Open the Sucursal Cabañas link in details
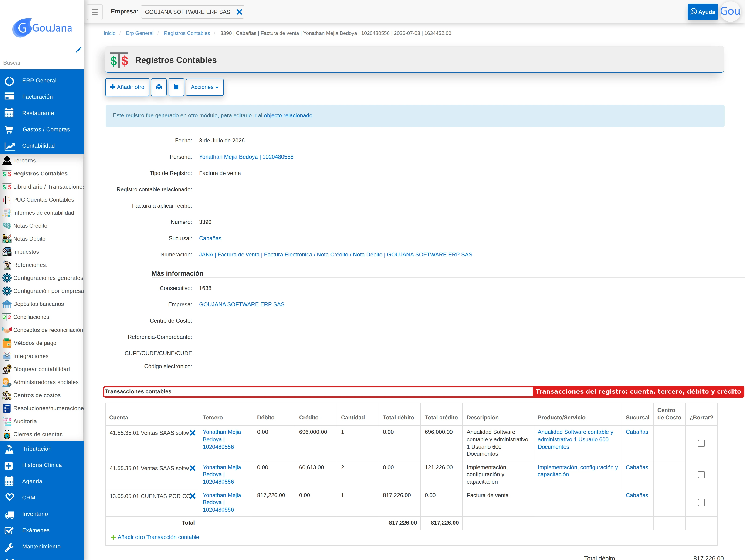Image resolution: width=745 pixels, height=560 pixels. (210, 238)
